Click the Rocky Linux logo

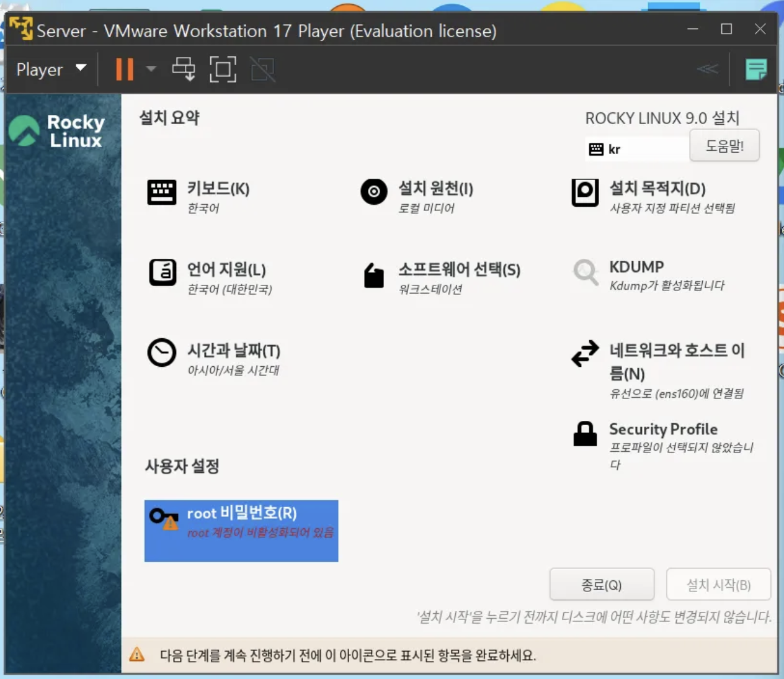coord(57,131)
